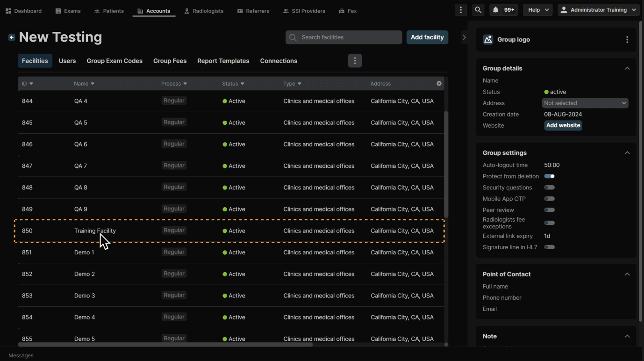Click the Referrers card icon
This screenshot has height=361, width=644.
point(240,11)
